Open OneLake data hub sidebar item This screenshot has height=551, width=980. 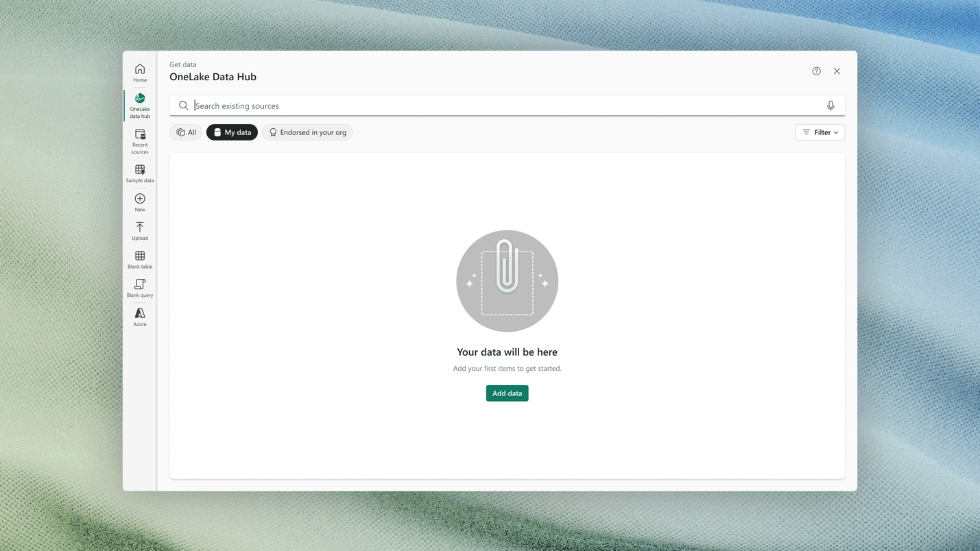[140, 106]
